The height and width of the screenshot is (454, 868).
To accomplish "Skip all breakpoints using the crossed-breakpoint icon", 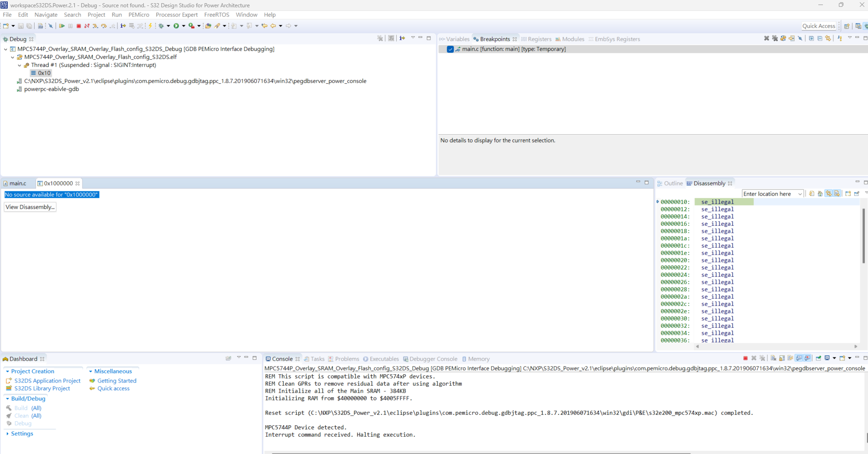I will point(800,39).
